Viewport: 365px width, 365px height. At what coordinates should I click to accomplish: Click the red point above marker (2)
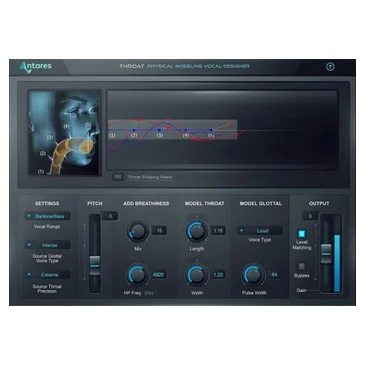(x=137, y=119)
